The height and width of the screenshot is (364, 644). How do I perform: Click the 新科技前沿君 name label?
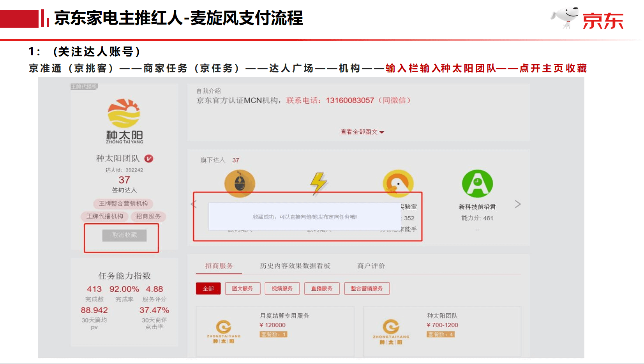(x=477, y=207)
